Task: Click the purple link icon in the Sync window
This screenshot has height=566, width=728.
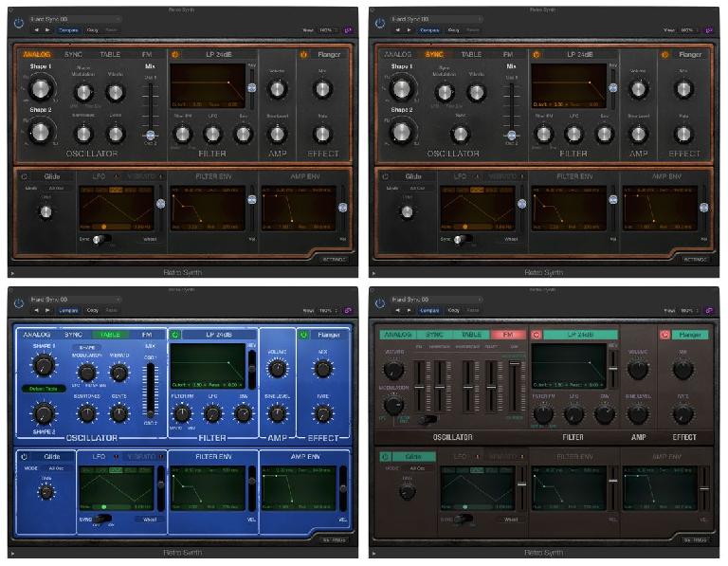Action: point(709,30)
